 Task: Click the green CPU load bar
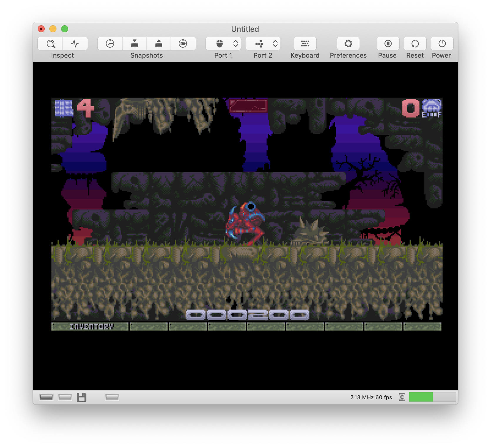pos(432,397)
